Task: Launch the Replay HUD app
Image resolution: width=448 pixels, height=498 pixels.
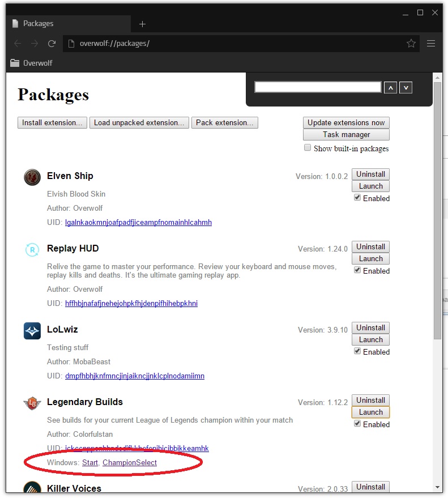Action: pos(370,259)
